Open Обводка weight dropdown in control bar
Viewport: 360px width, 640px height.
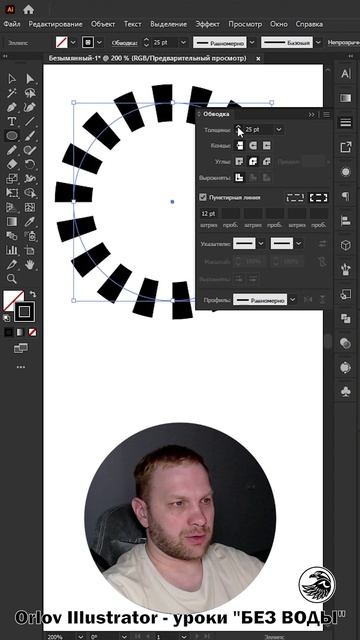pyautogui.click(x=183, y=42)
